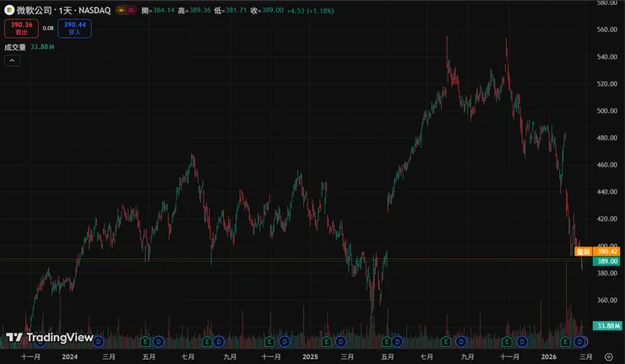Click the orange pre-market sun icon
Screen dimensions: 625x364
pos(121,10)
